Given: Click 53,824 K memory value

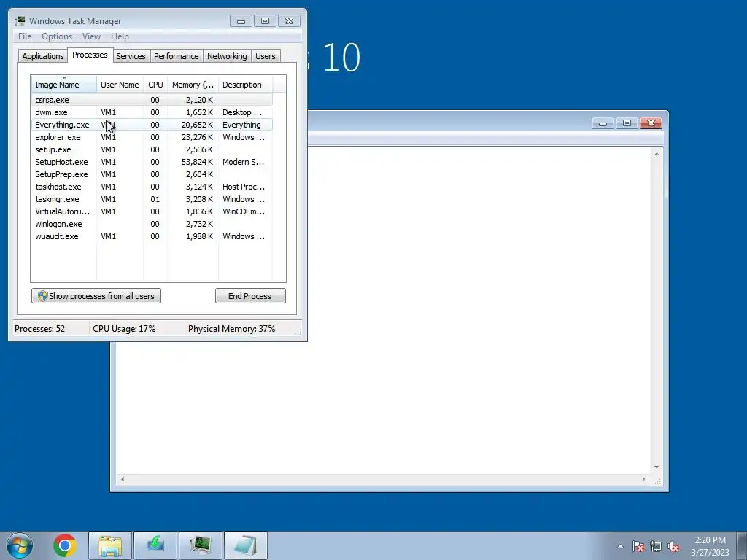Looking at the screenshot, I should (x=197, y=162).
